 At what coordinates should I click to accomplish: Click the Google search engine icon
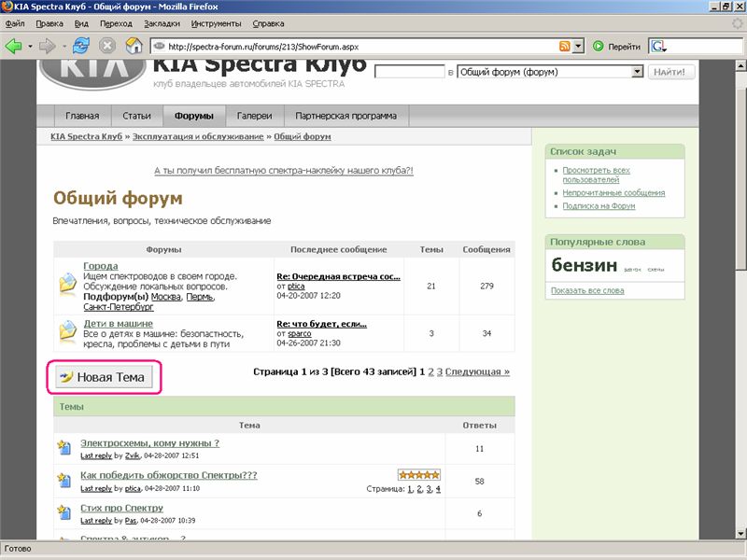660,46
